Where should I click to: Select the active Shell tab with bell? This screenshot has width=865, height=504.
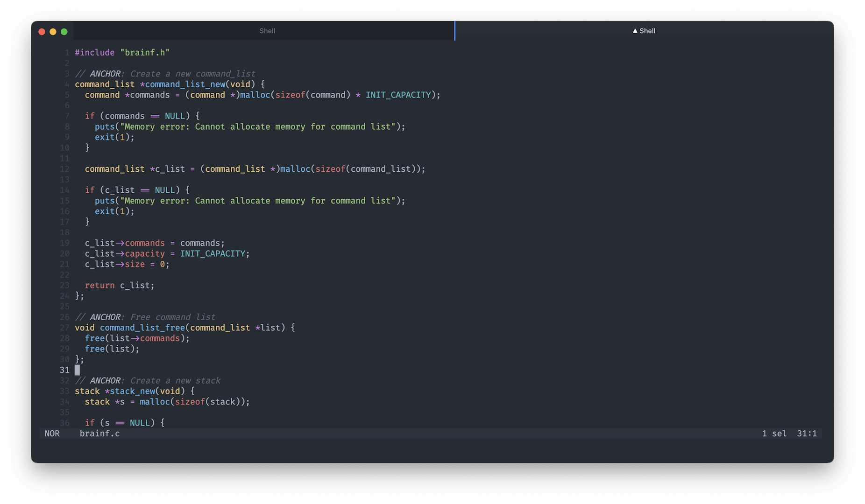pos(644,31)
